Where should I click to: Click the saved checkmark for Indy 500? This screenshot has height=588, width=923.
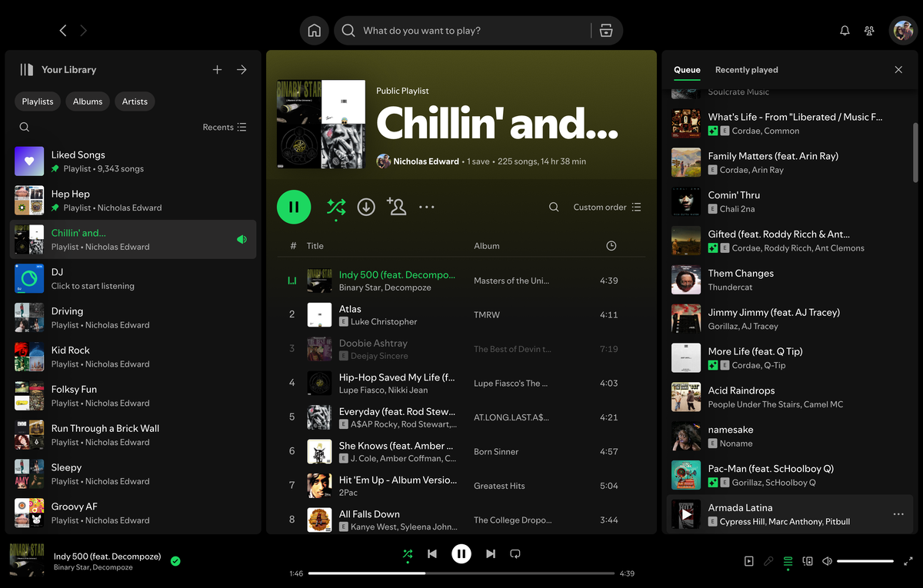(x=175, y=561)
